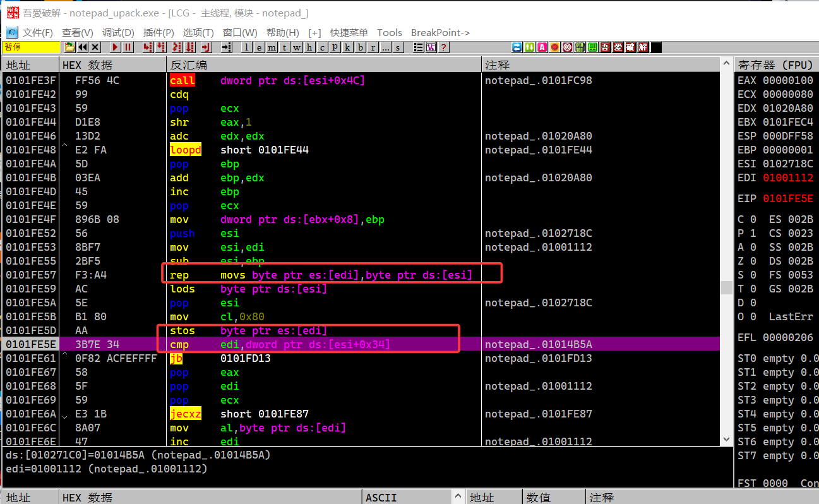Open the memory map 'm' window button
Viewport: 819px width, 504px height.
click(272, 47)
